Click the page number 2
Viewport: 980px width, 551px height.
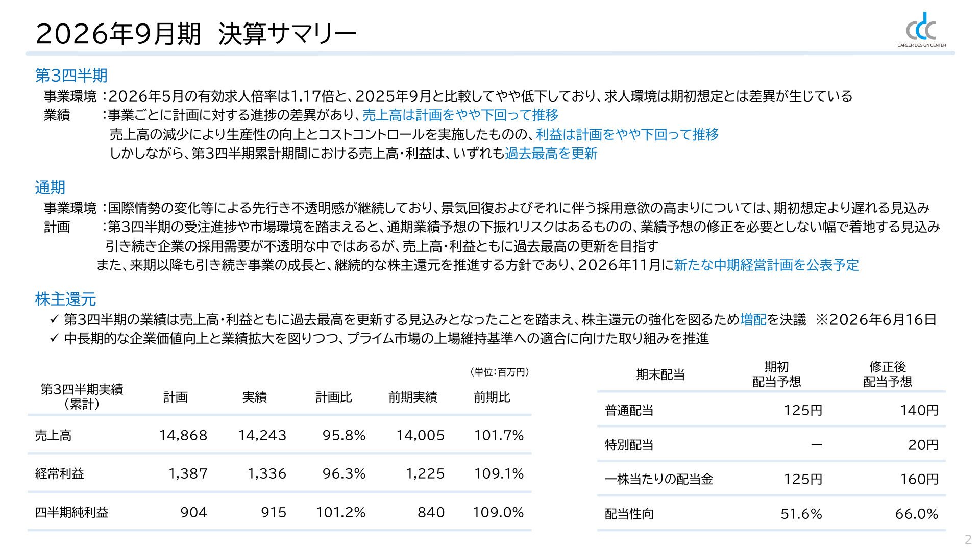point(968,540)
